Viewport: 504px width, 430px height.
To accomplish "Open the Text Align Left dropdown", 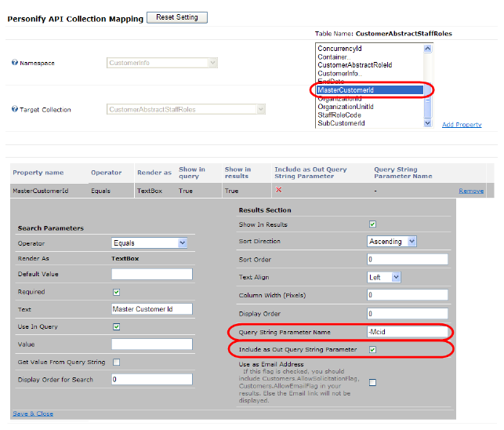I will tap(384, 277).
